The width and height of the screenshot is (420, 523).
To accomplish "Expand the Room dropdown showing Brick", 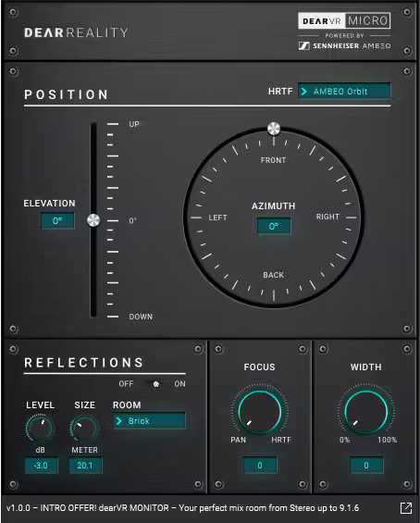I will pyautogui.click(x=149, y=420).
